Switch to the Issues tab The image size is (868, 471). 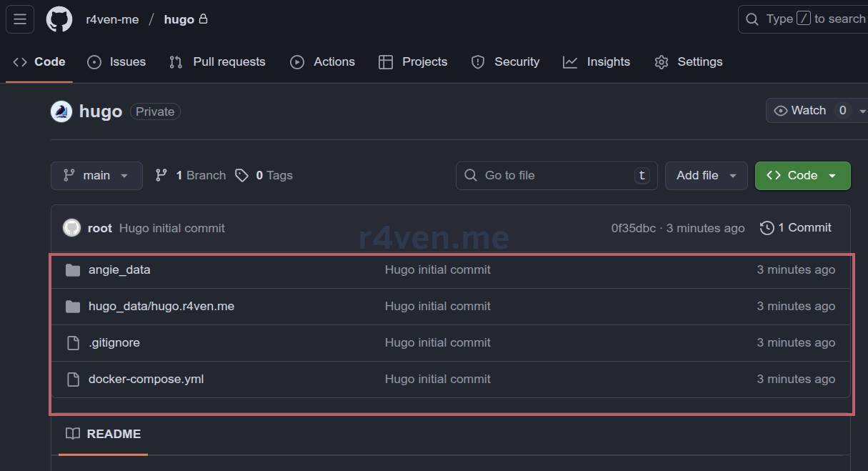(116, 62)
